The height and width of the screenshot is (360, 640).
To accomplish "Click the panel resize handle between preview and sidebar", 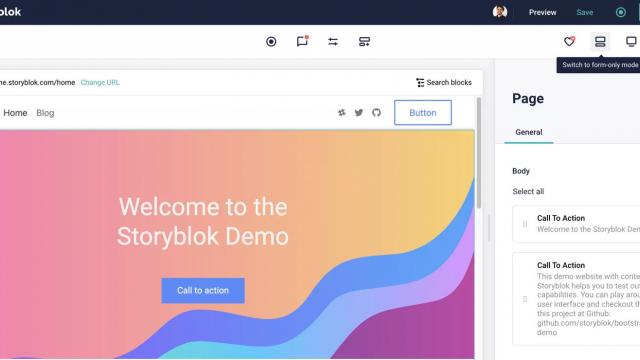I will tap(489, 227).
